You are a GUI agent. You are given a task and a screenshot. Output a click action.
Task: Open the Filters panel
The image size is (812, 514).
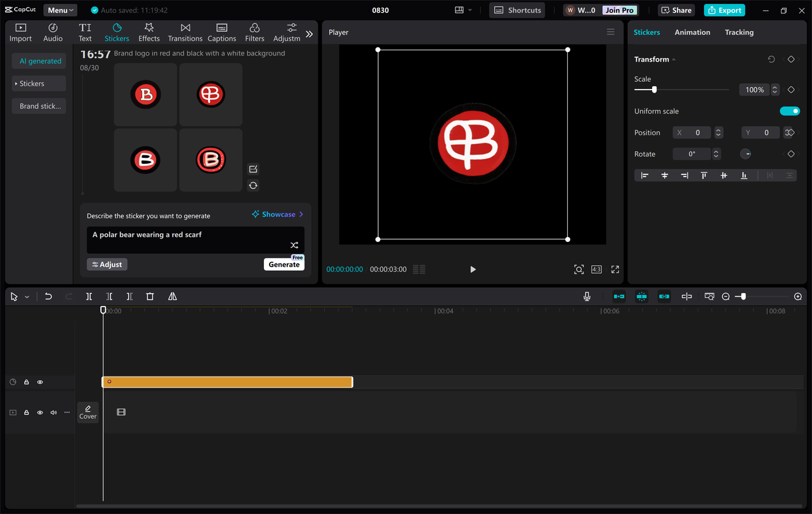tap(254, 32)
